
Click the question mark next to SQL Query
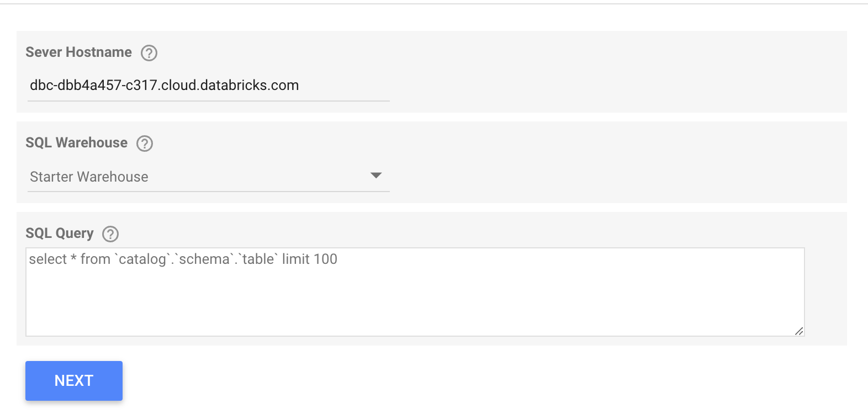pyautogui.click(x=110, y=234)
